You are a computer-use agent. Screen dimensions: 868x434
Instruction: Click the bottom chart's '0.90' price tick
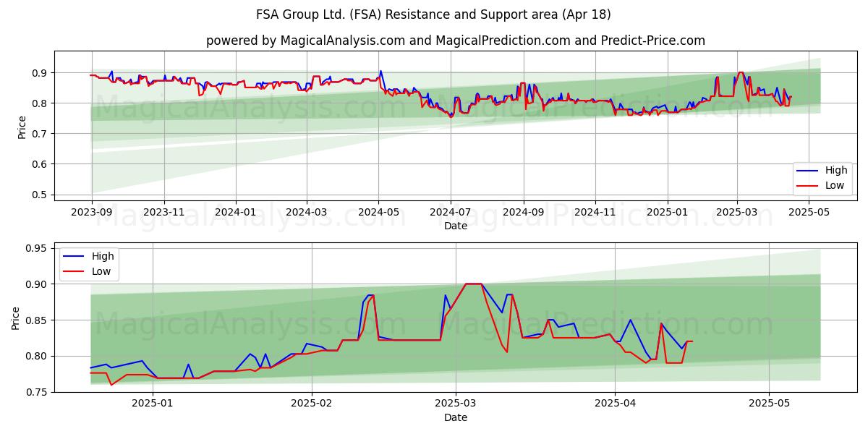[x=37, y=284]
